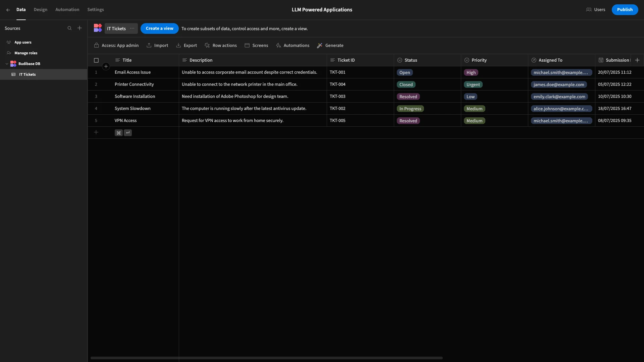Image resolution: width=644 pixels, height=362 pixels.
Task: Click the horizontal scrollbar at bottom
Action: point(267,358)
